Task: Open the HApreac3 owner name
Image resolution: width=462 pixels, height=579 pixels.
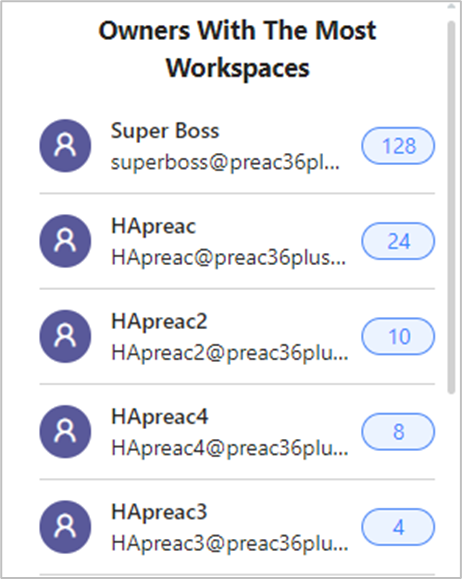Action: [x=159, y=512]
